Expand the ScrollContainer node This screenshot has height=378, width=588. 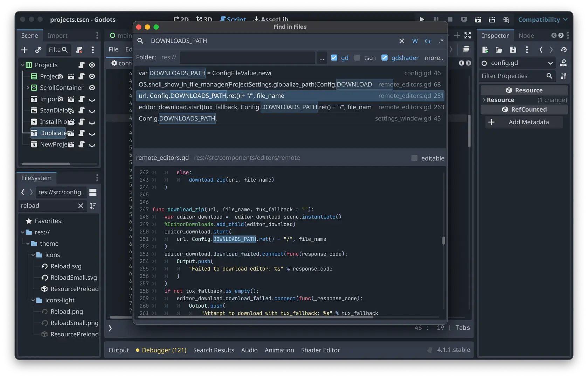pyautogui.click(x=28, y=88)
